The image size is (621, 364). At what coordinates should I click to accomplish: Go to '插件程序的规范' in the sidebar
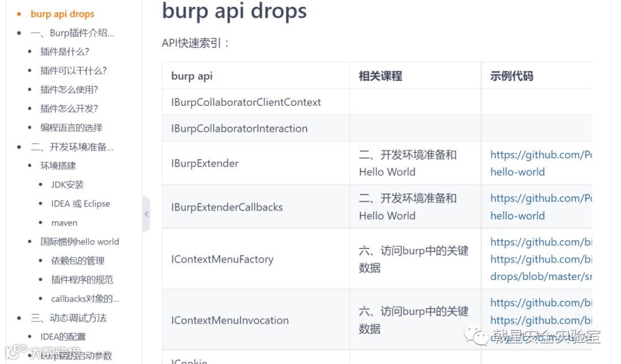pos(82,279)
